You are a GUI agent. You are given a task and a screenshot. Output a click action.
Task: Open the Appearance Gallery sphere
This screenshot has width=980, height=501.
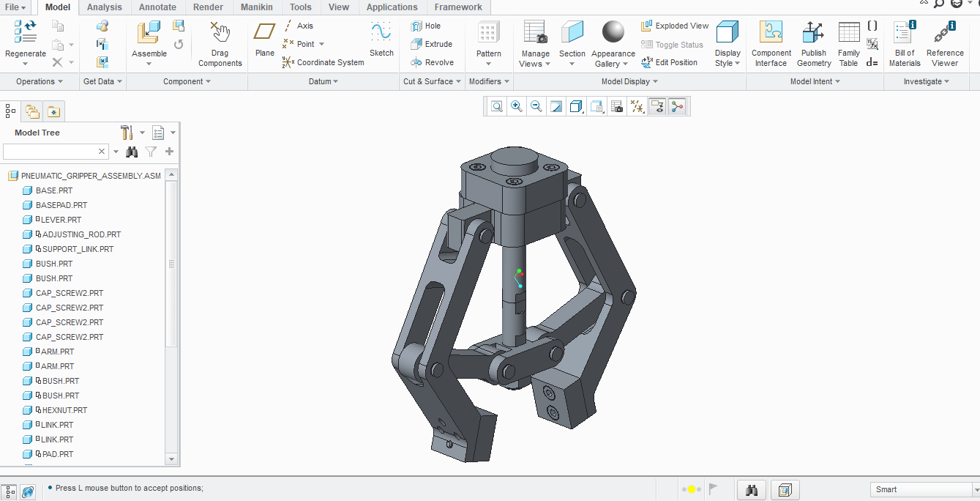point(613,31)
